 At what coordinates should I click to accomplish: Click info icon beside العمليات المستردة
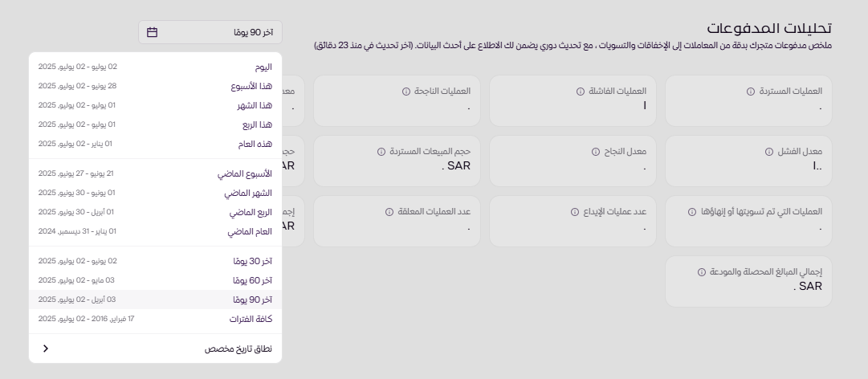click(x=750, y=92)
